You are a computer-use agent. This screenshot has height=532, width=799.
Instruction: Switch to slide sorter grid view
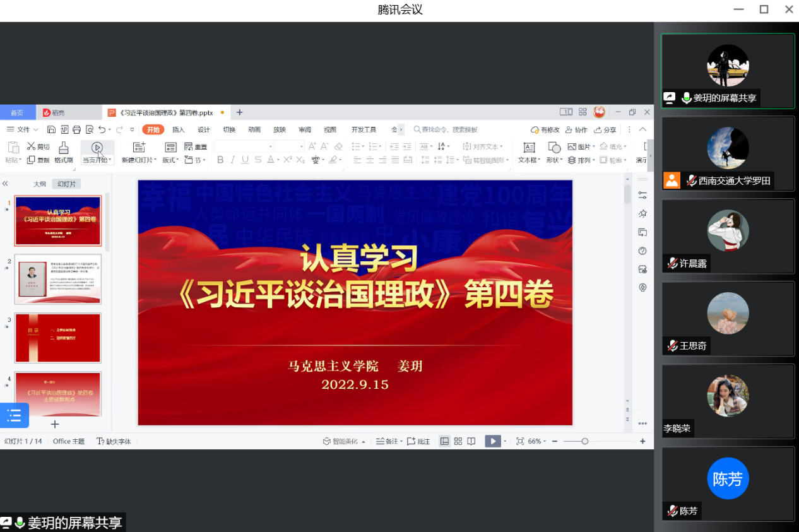pos(458,441)
